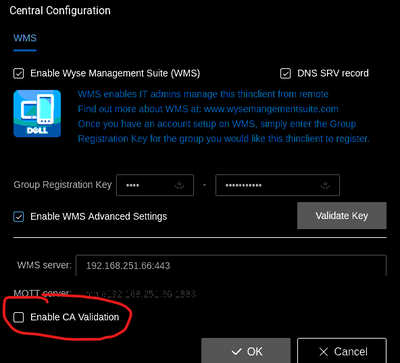The image size is (400, 363).
Task: Click the Dell WMS logo icon
Action: tap(37, 113)
